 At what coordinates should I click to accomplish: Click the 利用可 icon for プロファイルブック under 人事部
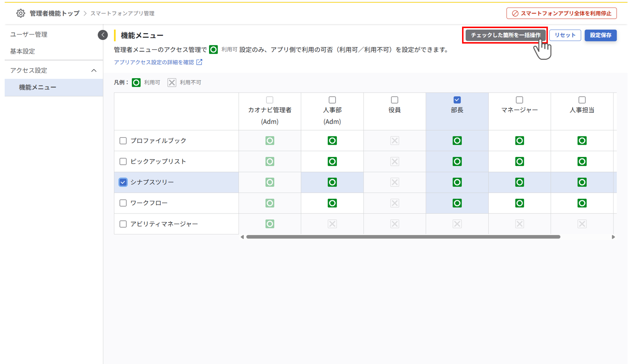tap(332, 140)
